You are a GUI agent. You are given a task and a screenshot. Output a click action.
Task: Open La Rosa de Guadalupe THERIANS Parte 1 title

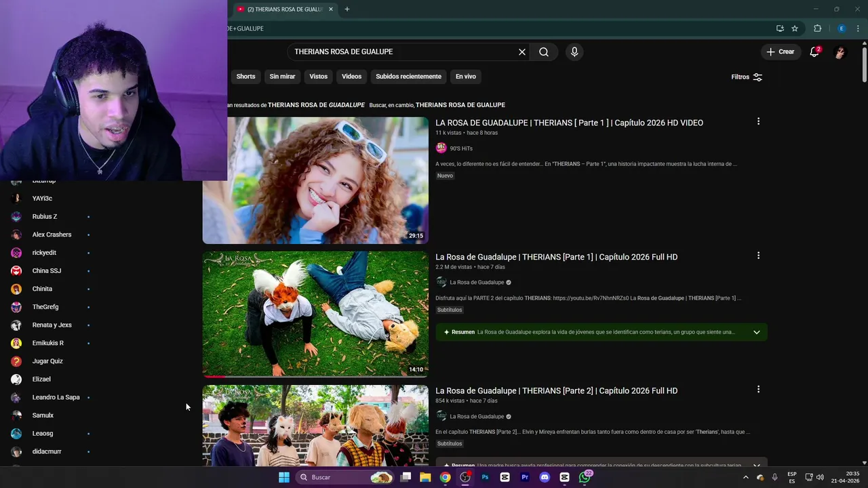(x=556, y=257)
